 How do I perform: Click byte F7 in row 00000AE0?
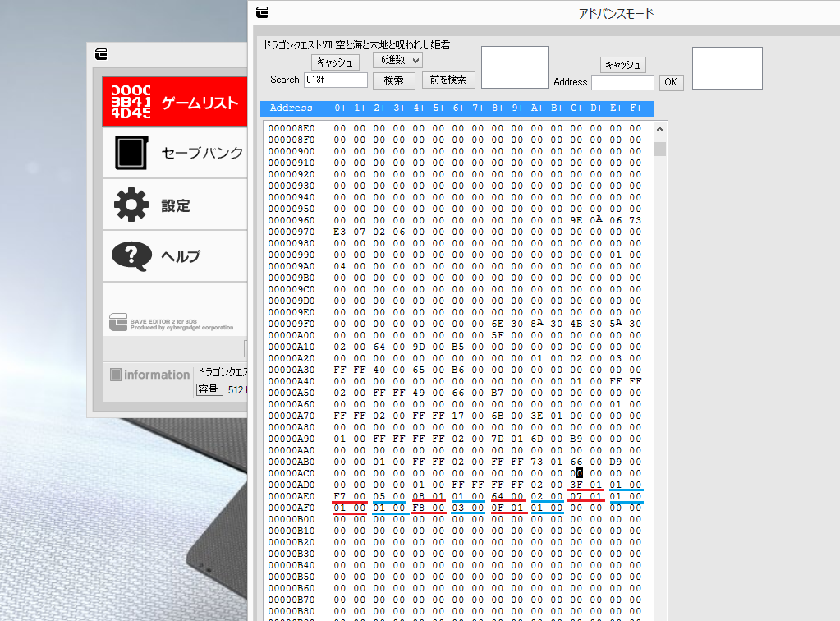[x=340, y=496]
